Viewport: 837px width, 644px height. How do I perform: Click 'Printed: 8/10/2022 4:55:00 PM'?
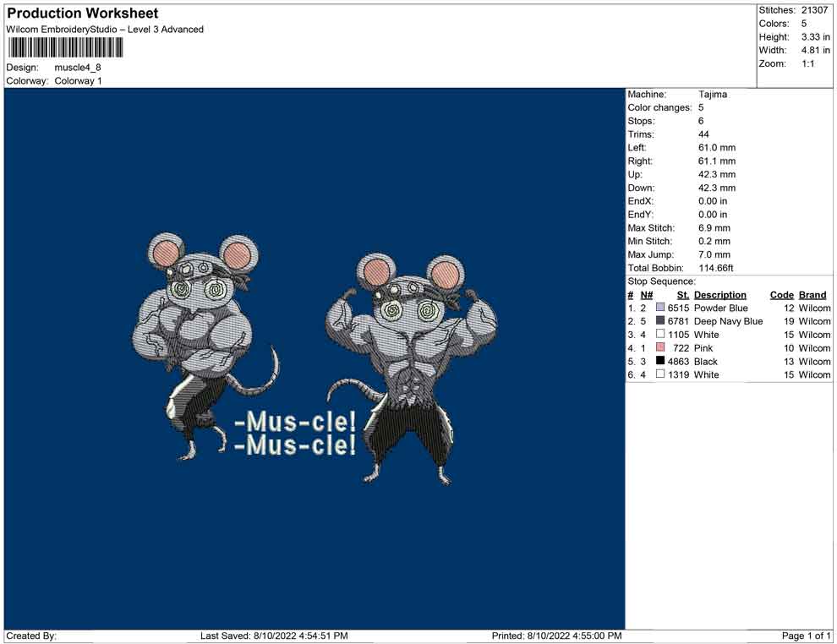tap(557, 636)
